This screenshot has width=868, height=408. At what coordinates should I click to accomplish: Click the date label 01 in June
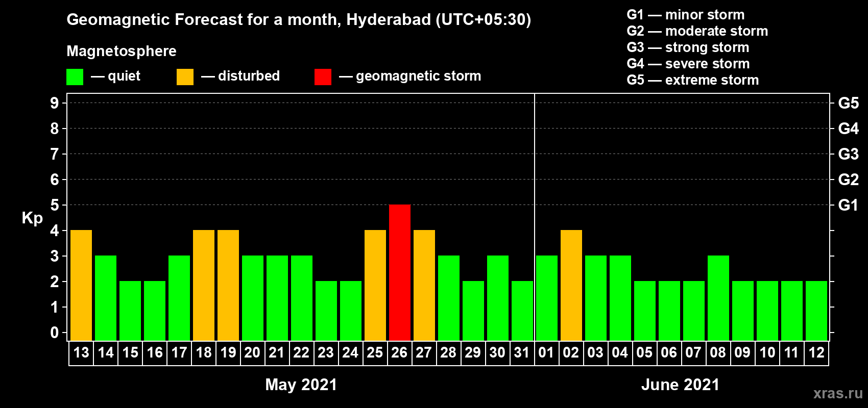pos(546,352)
